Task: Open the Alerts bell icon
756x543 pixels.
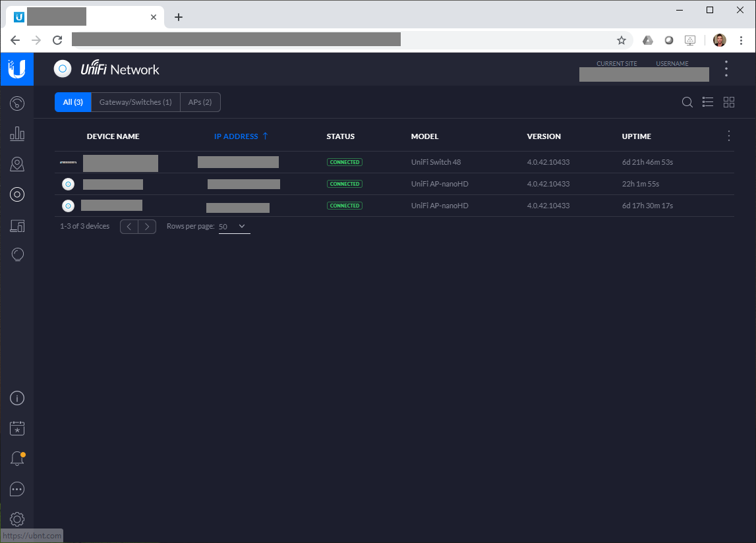Action: point(17,459)
